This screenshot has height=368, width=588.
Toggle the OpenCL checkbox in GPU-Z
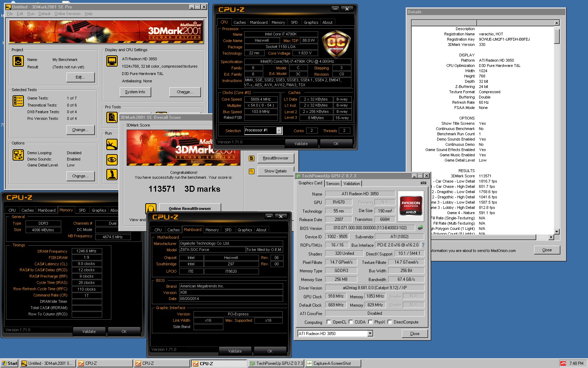329,322
